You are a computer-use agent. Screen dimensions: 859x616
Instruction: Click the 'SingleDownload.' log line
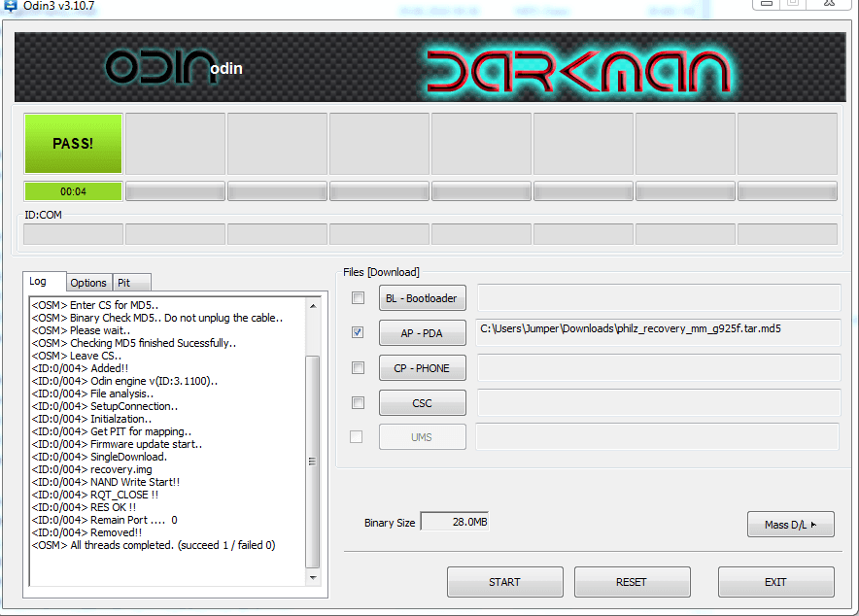click(99, 458)
